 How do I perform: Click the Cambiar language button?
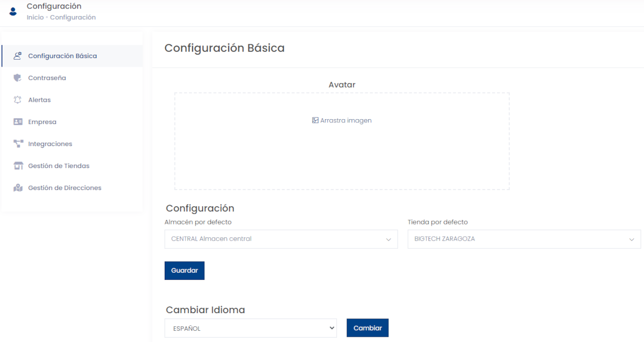(x=368, y=328)
